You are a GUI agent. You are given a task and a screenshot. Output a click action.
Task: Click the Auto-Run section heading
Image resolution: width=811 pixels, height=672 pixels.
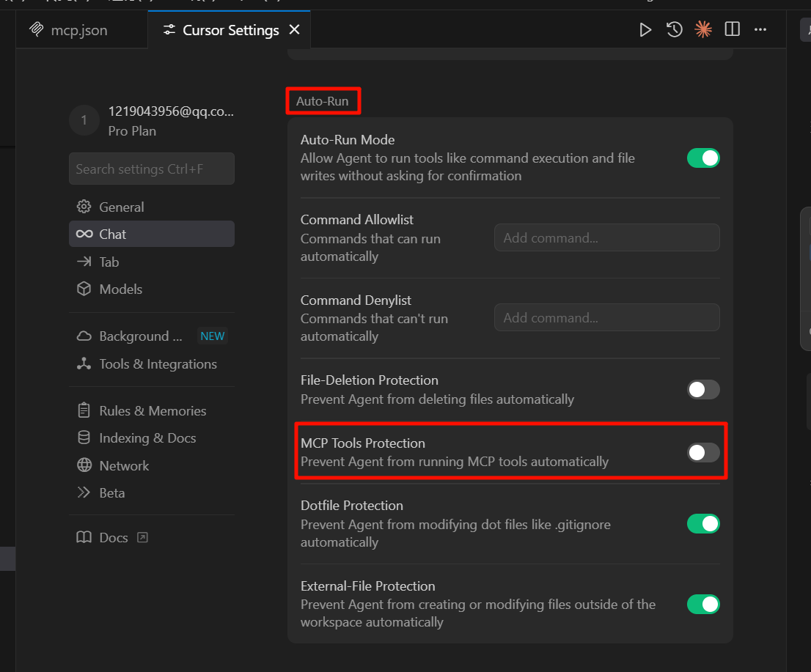pyautogui.click(x=322, y=101)
